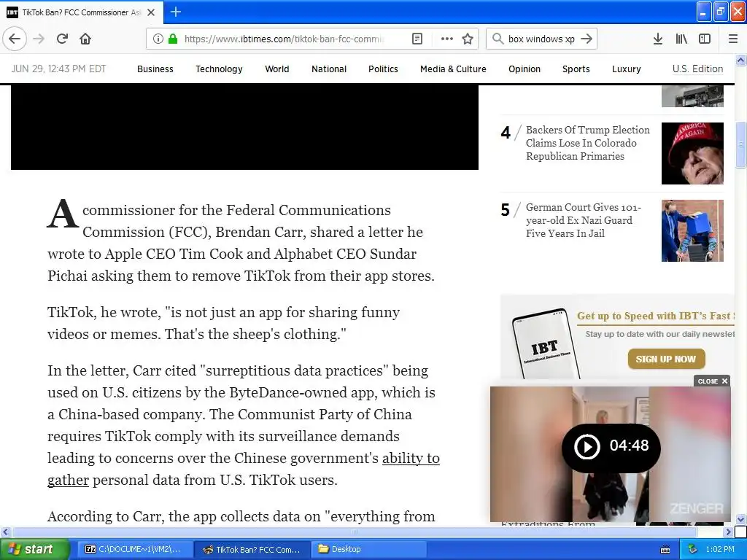This screenshot has width=747, height=560.
Task: Show site information icon in address bar
Action: [x=158, y=39]
